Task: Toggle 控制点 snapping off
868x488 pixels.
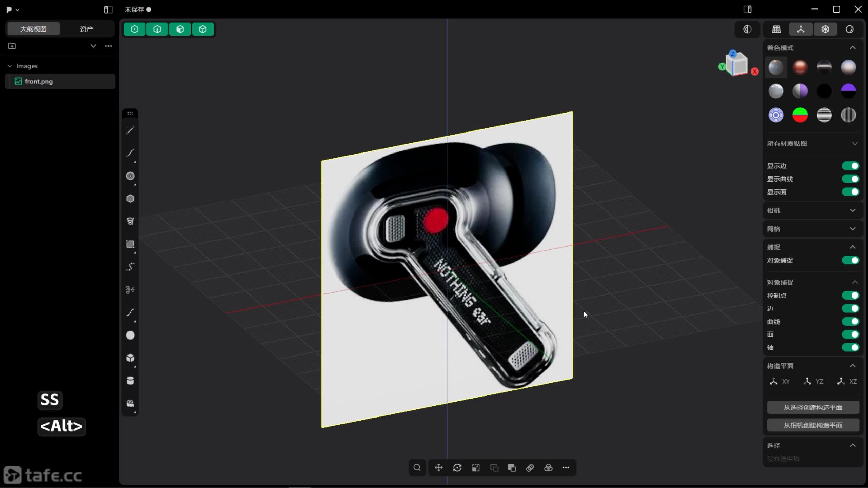Action: [x=850, y=296]
